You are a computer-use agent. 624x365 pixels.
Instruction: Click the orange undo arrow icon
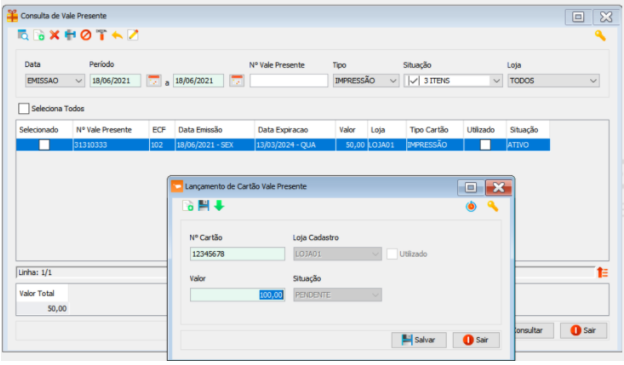pos(117,35)
